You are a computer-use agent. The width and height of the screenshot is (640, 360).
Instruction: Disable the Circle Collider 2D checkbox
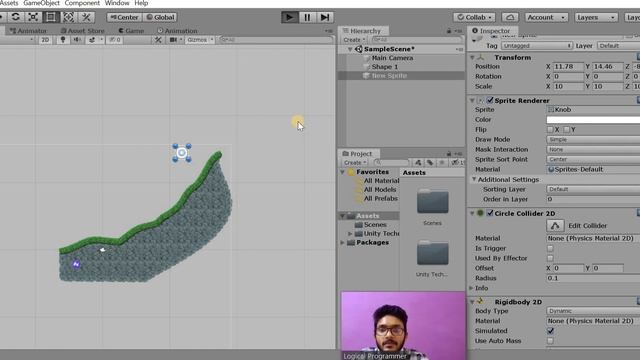coord(490,213)
